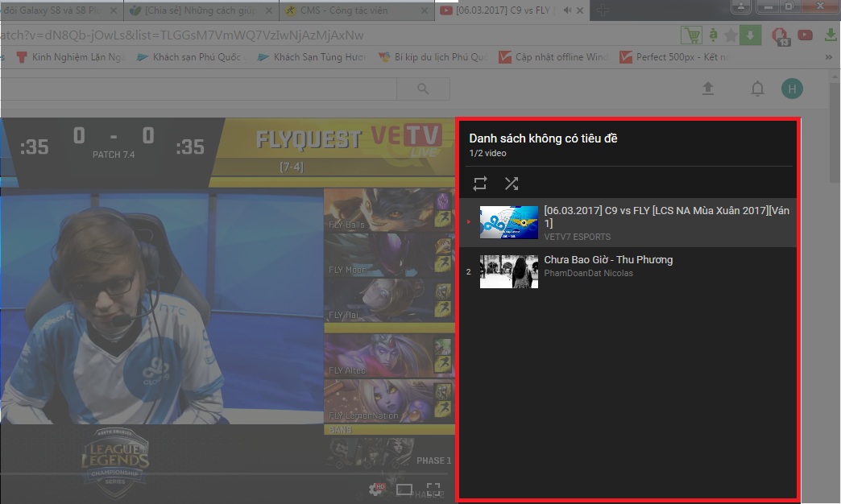Click the adblocker extension showing 13 blocked

(778, 36)
